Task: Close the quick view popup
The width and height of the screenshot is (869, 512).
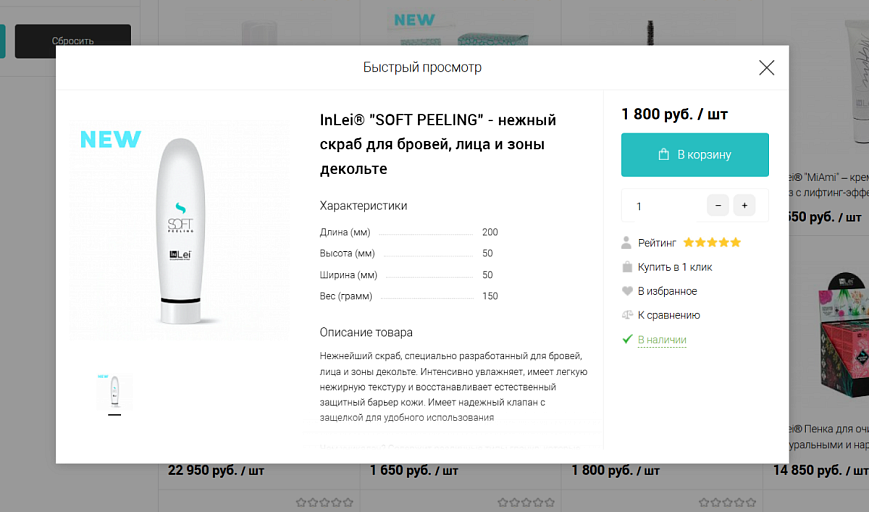Action: tap(766, 68)
